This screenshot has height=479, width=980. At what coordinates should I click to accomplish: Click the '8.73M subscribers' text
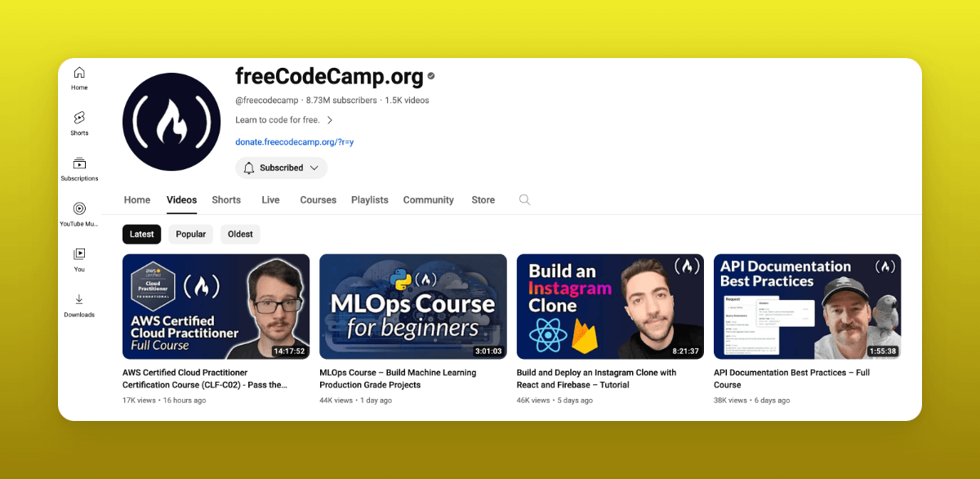pos(341,101)
